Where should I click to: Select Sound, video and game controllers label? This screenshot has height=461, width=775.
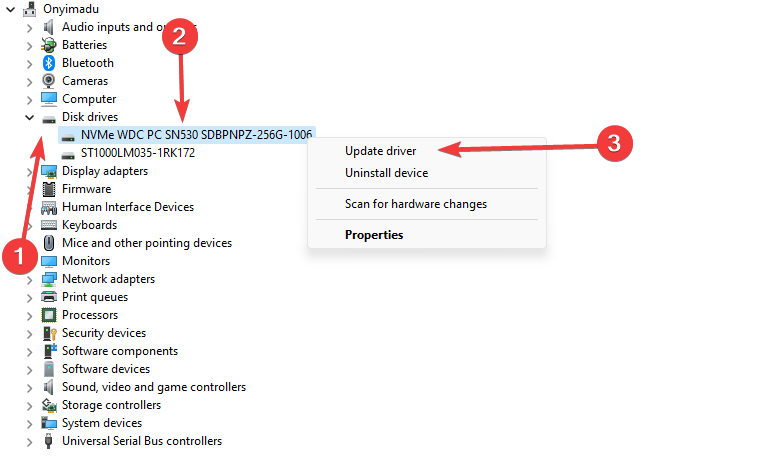tap(154, 387)
